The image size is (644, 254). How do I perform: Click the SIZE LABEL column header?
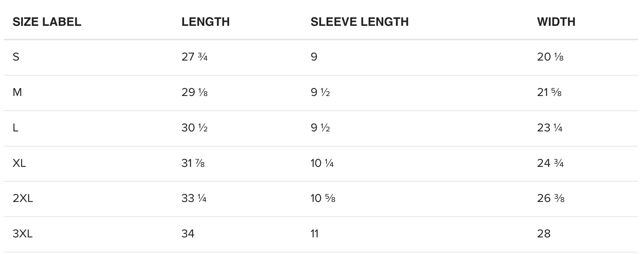(47, 22)
